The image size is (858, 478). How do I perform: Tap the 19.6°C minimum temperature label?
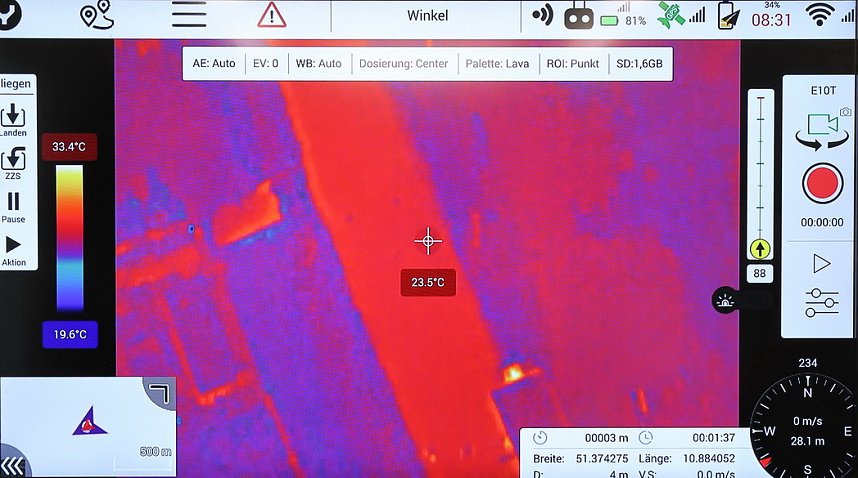click(69, 334)
